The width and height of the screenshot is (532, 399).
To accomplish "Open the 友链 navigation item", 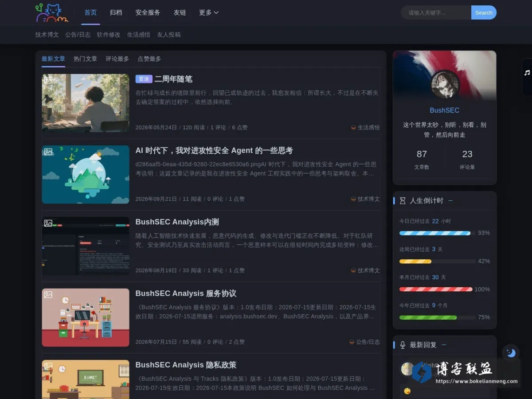I will 180,12.
